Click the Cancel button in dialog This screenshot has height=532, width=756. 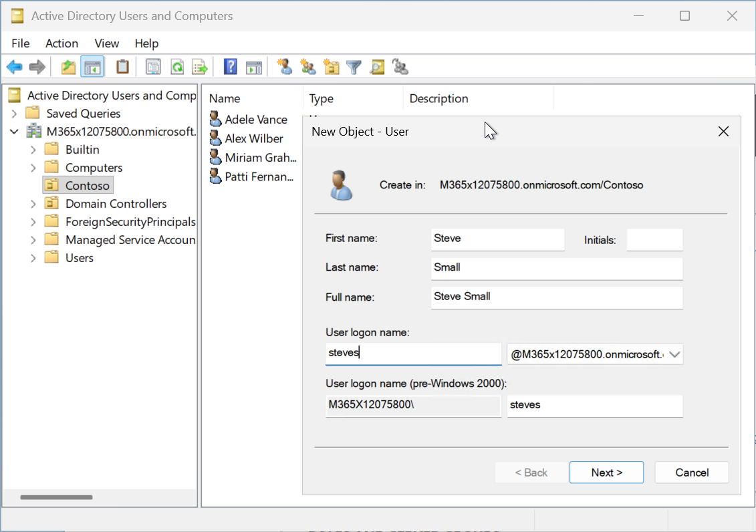692,473
